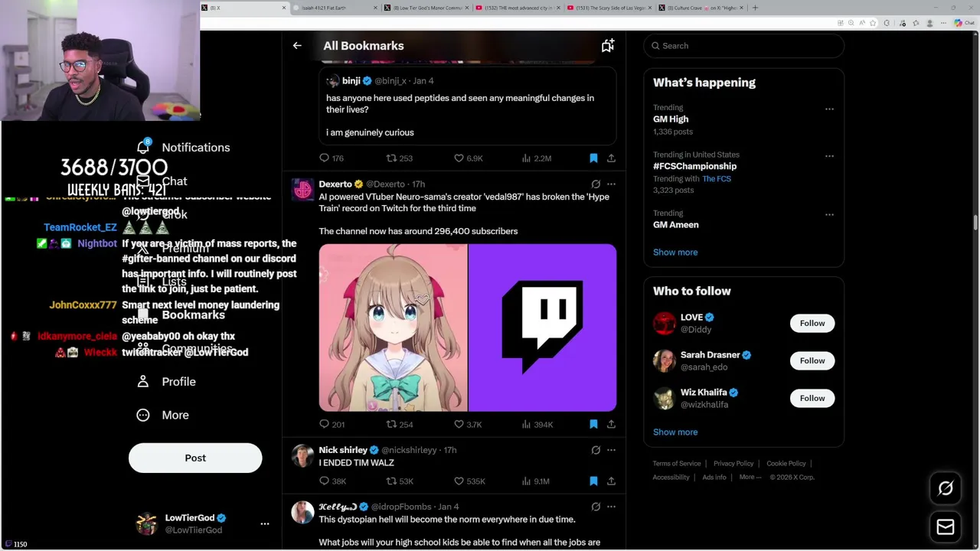Open the Ads info footer link
This screenshot has height=551, width=980.
[714, 478]
